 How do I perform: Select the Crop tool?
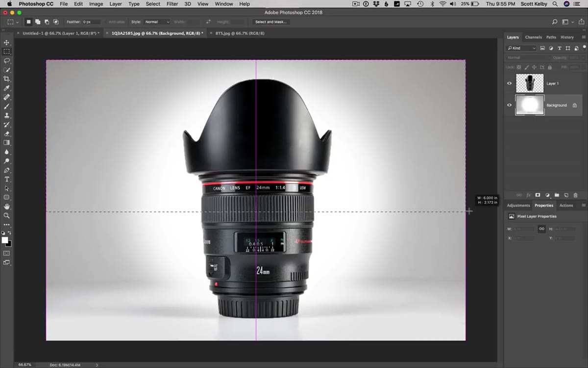(x=7, y=79)
